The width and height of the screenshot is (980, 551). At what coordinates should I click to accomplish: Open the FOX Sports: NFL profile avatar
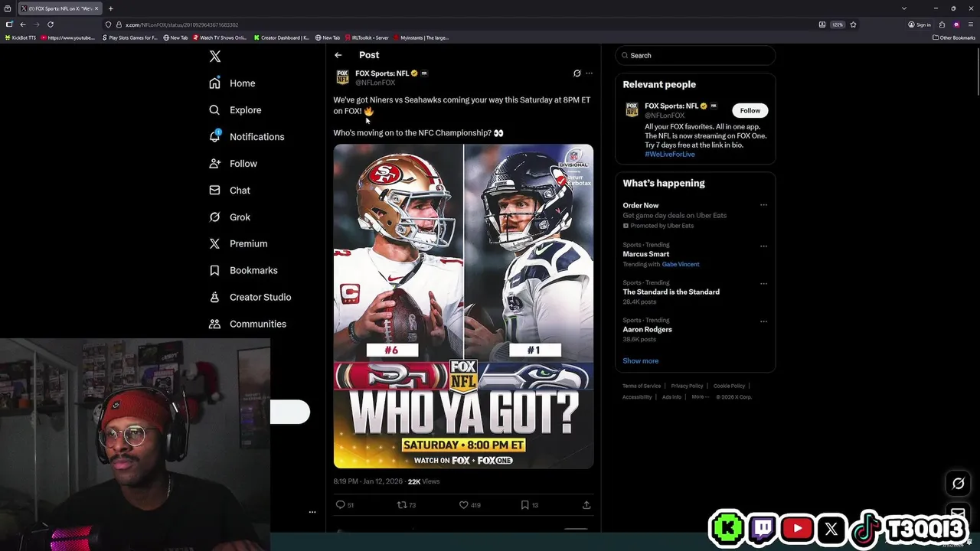coord(342,77)
